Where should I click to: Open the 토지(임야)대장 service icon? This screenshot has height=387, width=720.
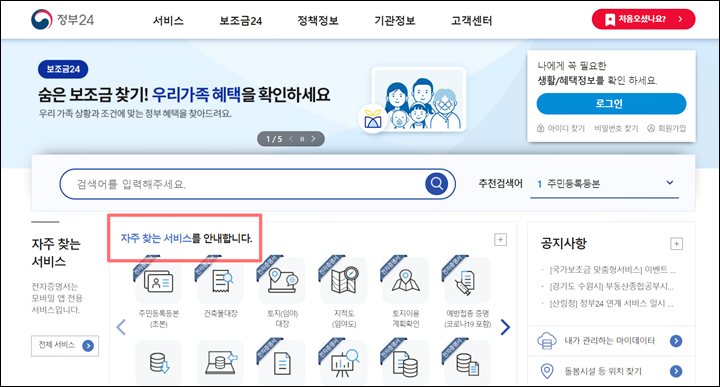coord(282,280)
